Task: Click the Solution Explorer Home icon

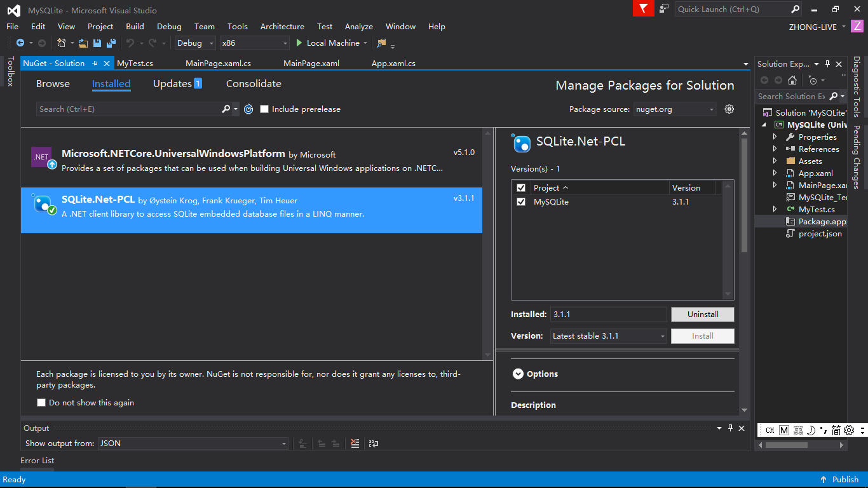Action: click(x=792, y=80)
